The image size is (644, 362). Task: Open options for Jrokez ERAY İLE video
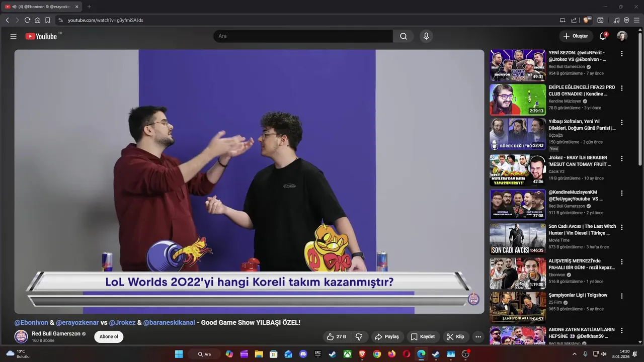click(622, 158)
